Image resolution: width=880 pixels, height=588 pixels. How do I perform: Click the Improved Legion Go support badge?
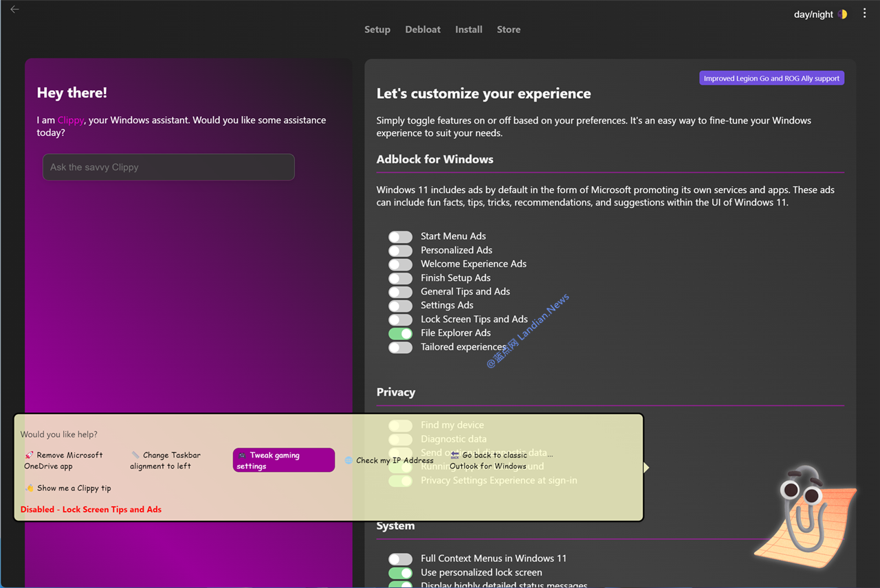point(771,78)
